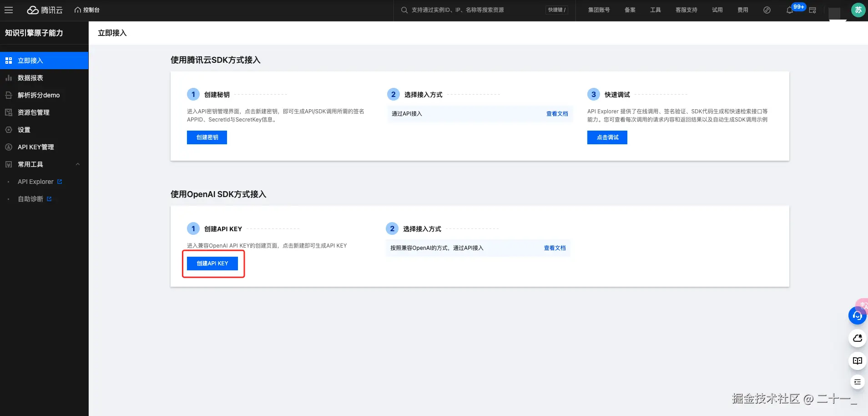Click the 常用工具 chevron arrow
Viewport: 868px width, 416px height.
78,164
